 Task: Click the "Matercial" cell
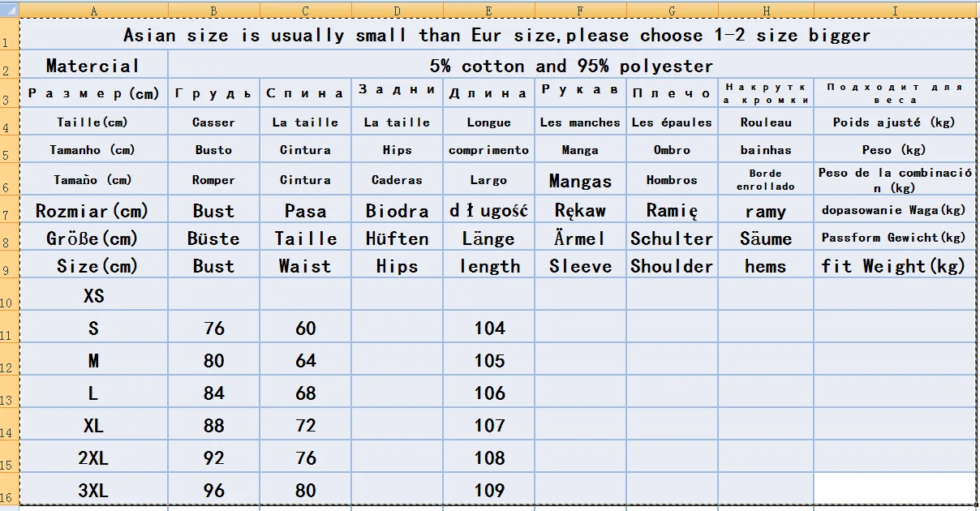tap(93, 66)
